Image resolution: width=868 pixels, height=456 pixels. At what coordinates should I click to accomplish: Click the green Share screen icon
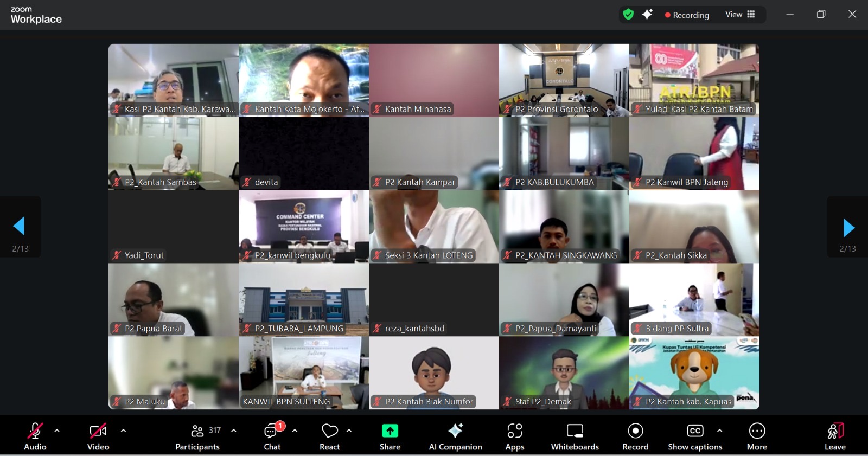click(x=390, y=431)
